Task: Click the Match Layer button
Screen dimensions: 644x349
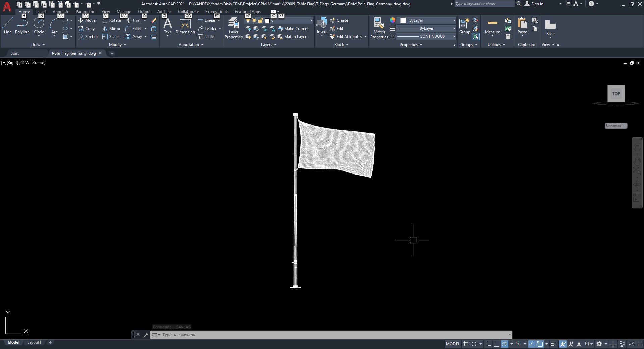Action: pyautogui.click(x=292, y=37)
